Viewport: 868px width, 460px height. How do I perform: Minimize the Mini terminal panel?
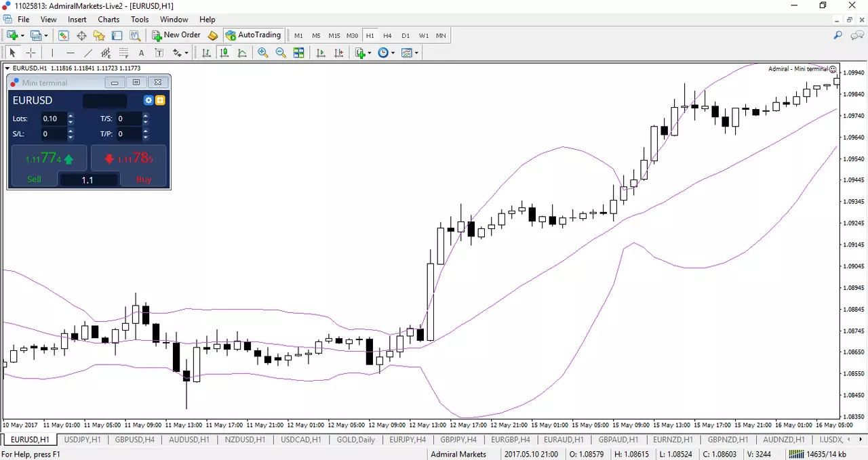tap(115, 83)
